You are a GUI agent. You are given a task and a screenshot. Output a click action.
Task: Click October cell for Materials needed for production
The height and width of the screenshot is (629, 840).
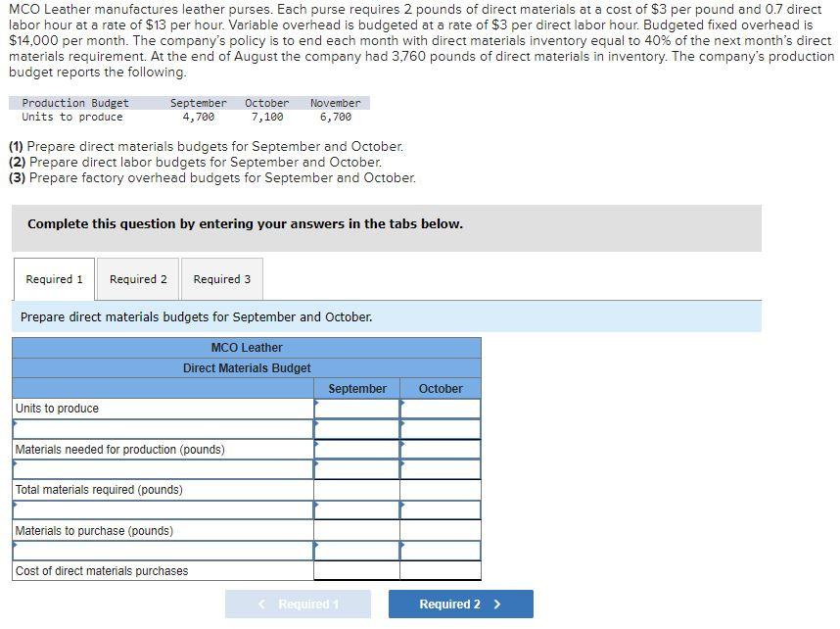[441, 450]
